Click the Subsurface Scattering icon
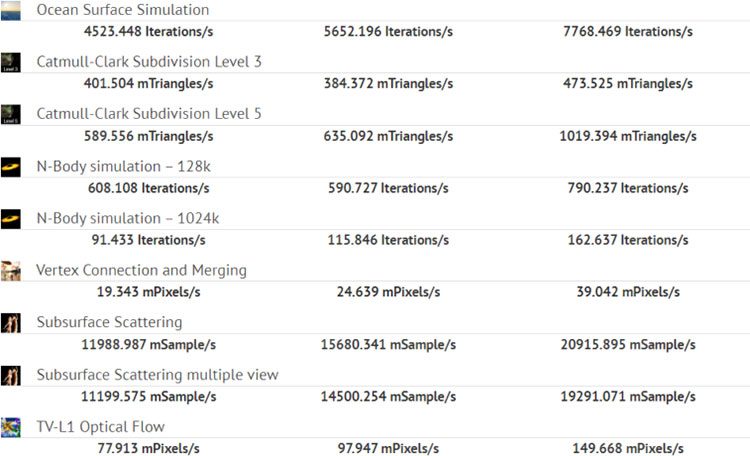The height and width of the screenshot is (456, 750). [x=11, y=322]
